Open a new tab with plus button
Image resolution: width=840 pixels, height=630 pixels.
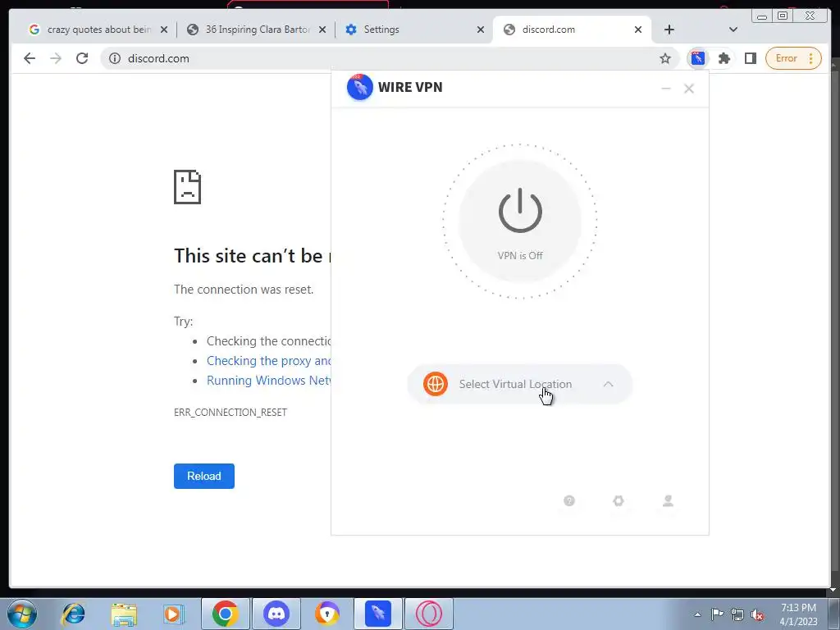pos(669,30)
